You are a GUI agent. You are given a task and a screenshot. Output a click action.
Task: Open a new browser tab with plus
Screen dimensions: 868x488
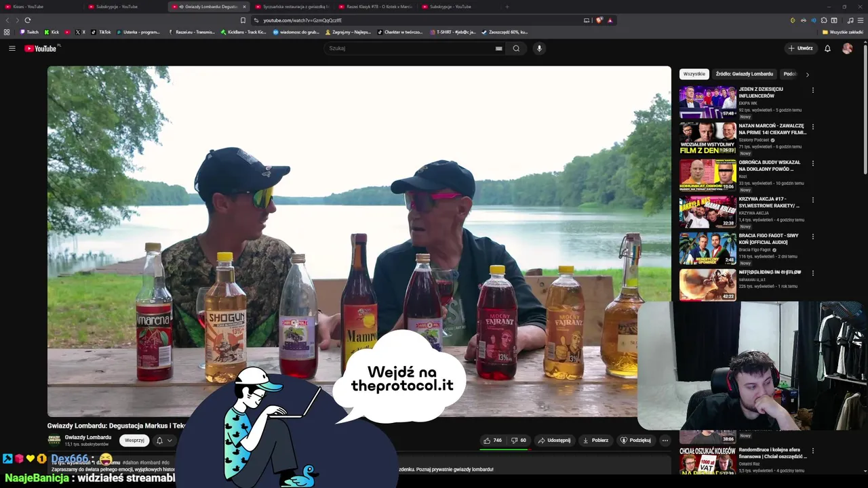507,7
